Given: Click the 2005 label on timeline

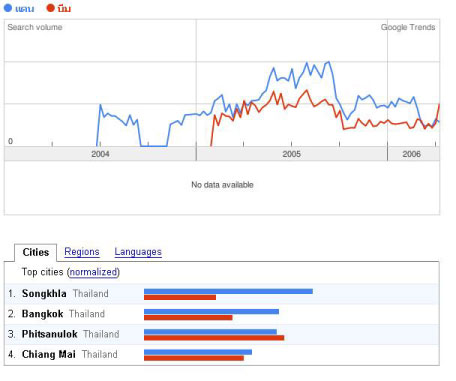Looking at the screenshot, I should click(292, 154).
